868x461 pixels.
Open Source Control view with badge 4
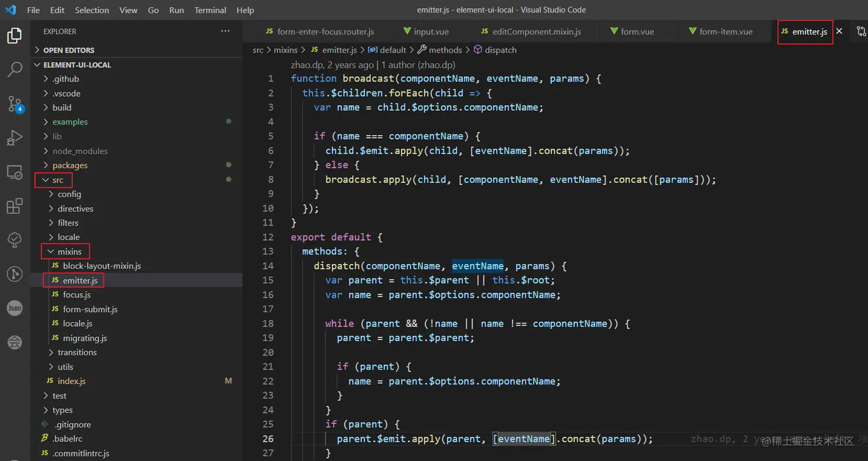click(x=14, y=104)
